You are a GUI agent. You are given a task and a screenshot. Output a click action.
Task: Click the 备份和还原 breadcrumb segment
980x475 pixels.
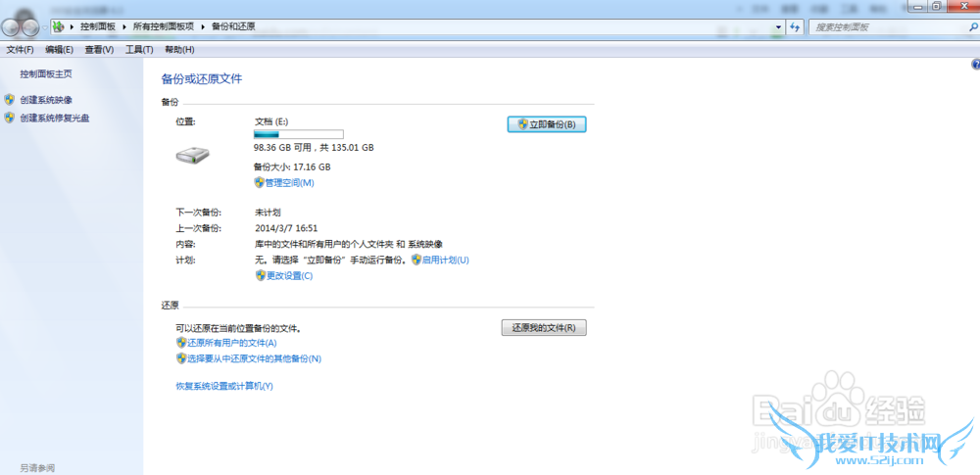pyautogui.click(x=233, y=26)
